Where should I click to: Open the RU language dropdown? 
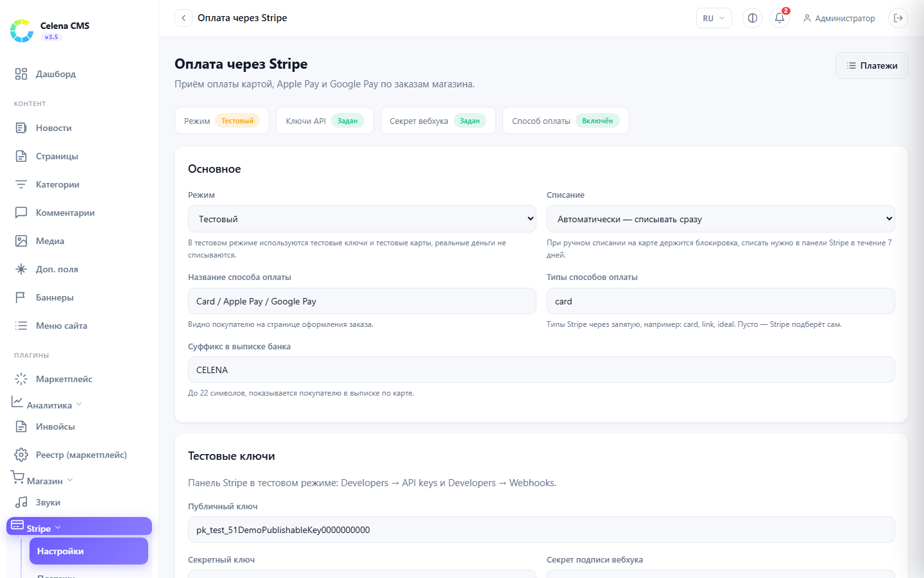coord(714,18)
